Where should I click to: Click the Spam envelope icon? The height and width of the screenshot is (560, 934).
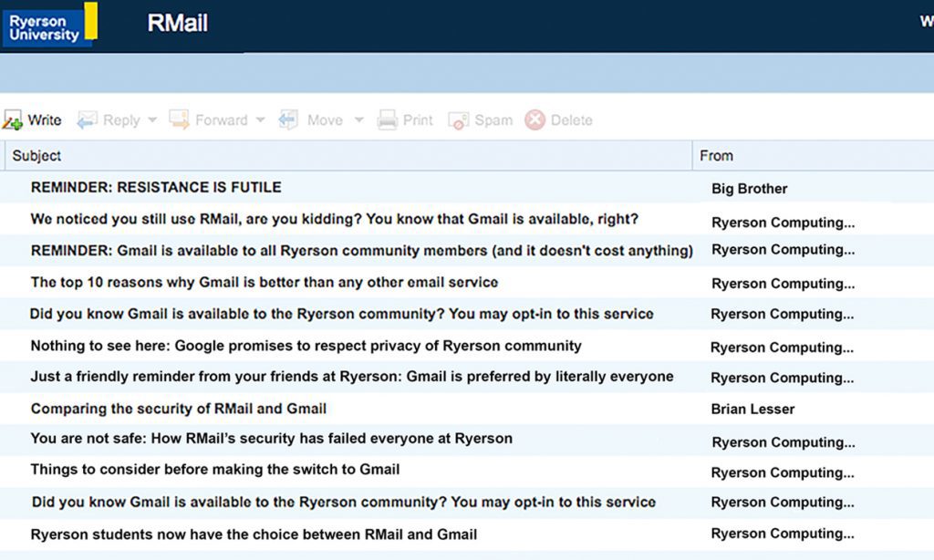(458, 120)
